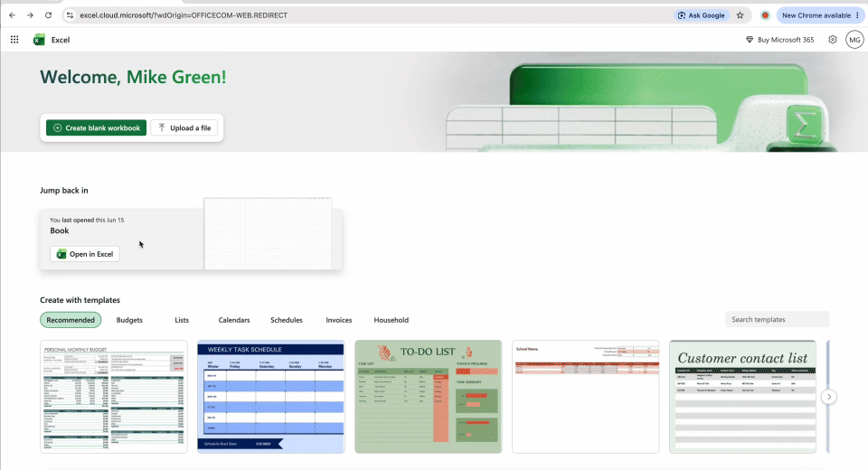Click the browser forward arrow
The width and height of the screenshot is (868, 470).
point(30,15)
